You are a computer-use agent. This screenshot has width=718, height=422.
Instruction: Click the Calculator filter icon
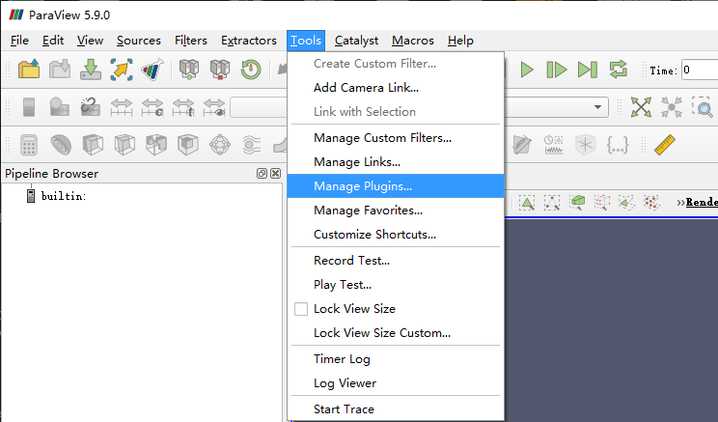pos(29,145)
